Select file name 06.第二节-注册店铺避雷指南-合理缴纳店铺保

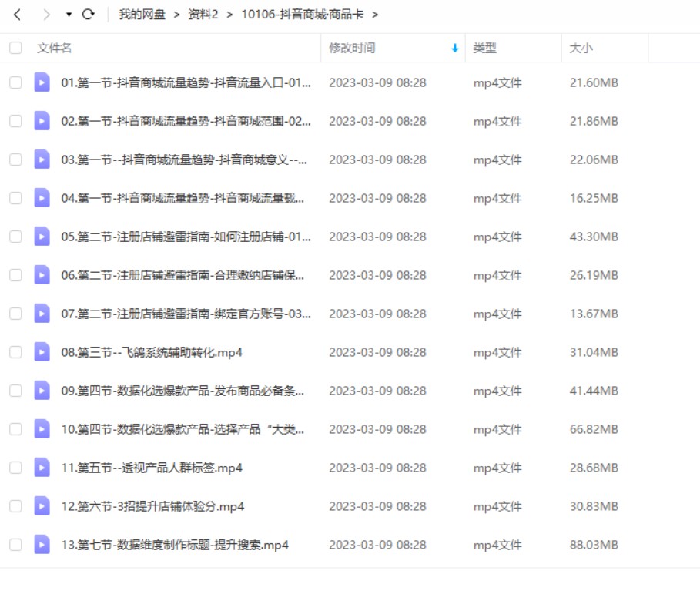183,275
